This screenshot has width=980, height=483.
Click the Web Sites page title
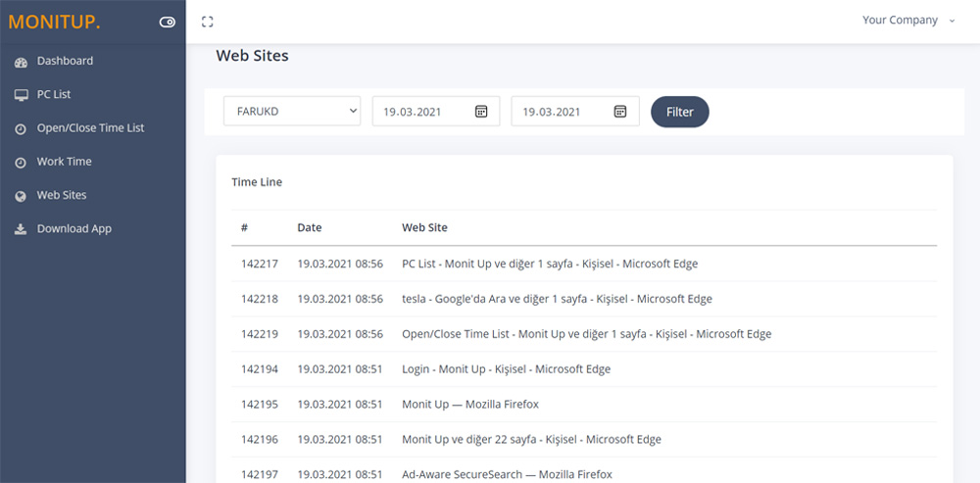(x=253, y=56)
